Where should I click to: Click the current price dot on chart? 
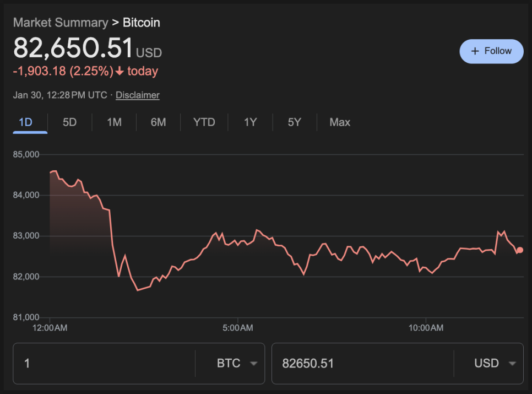pyautogui.click(x=520, y=250)
